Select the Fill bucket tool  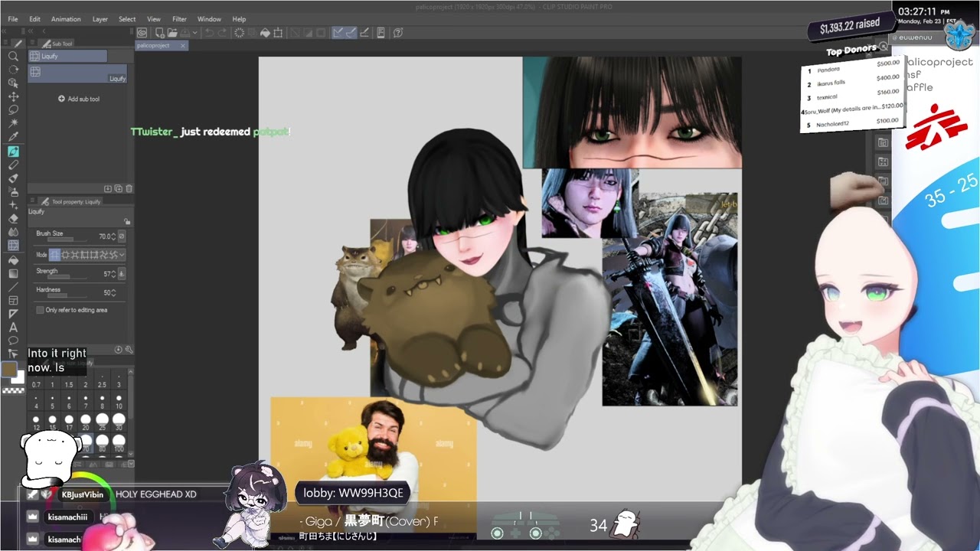[13, 260]
